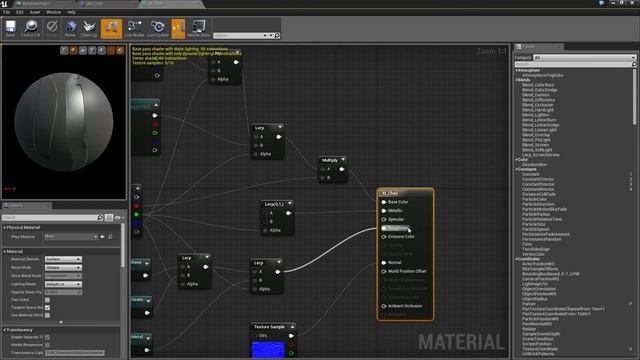Open the Edit menu
This screenshot has height=360, width=640.
tap(20, 12)
